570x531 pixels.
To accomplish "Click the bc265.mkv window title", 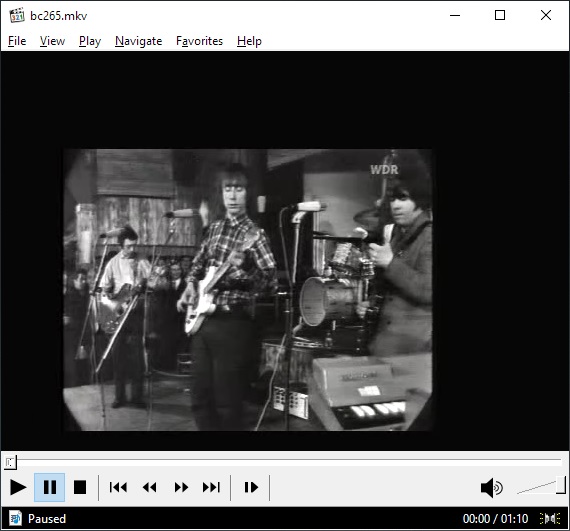I will click(59, 16).
